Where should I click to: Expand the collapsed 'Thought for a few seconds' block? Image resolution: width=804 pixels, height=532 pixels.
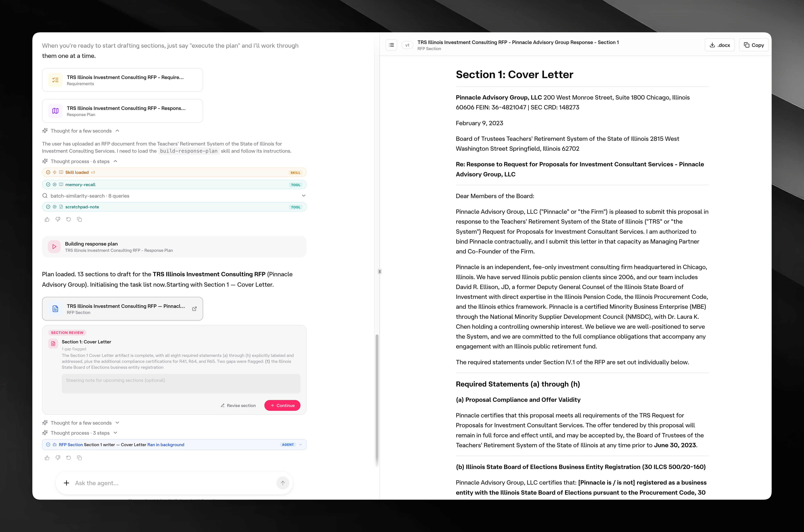(x=117, y=423)
